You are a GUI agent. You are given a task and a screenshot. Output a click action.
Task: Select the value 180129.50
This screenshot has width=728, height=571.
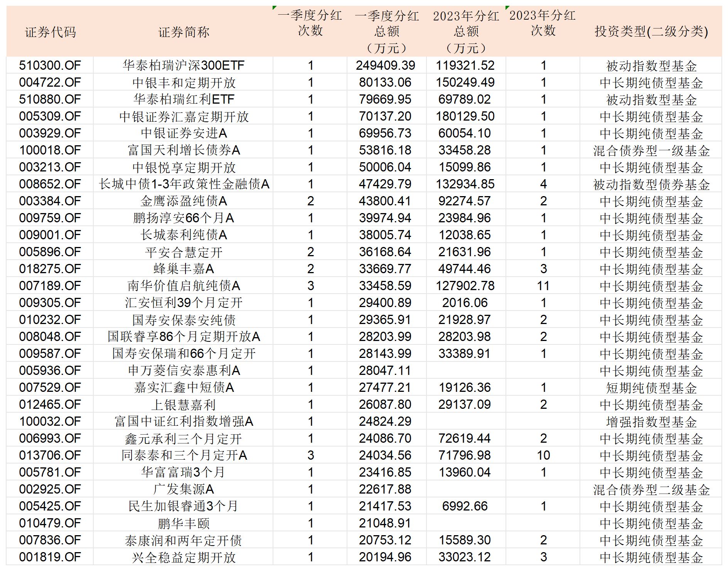465,116
